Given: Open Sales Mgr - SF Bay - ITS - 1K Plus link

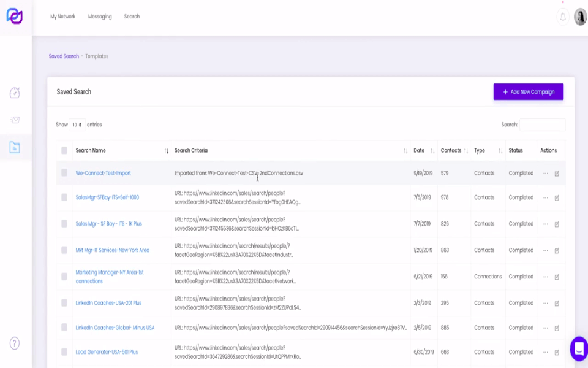Looking at the screenshot, I should pyautogui.click(x=109, y=224).
